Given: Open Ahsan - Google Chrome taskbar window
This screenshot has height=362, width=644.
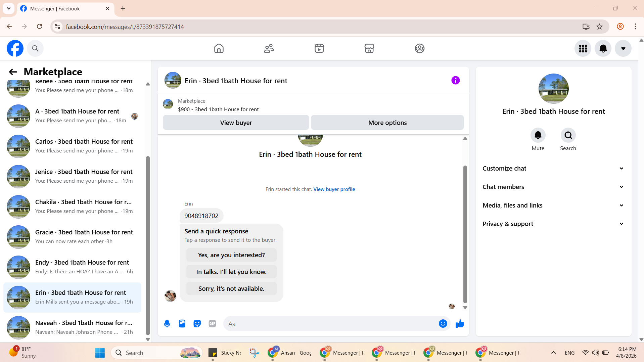Looking at the screenshot, I should (x=290, y=353).
